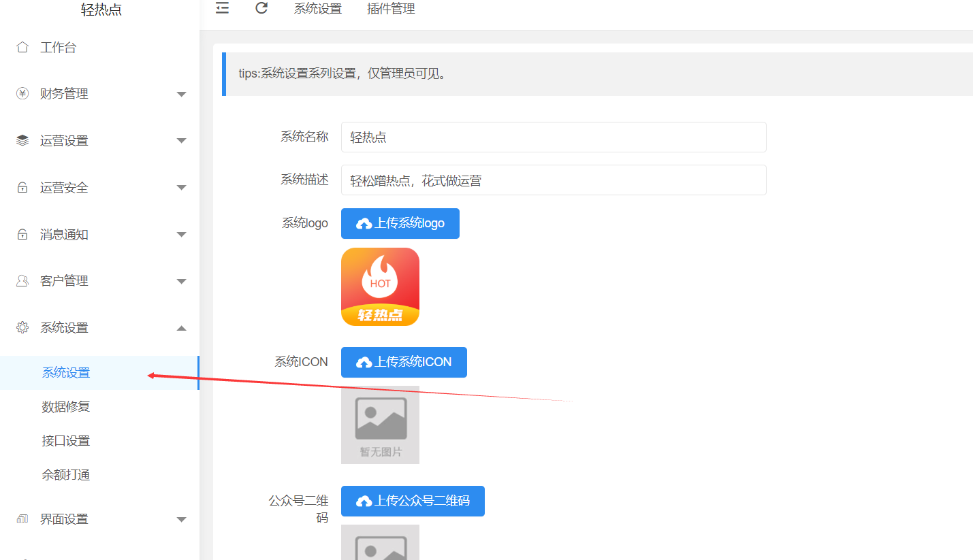
Task: Click the home icon beside 工作台
Action: click(x=22, y=47)
